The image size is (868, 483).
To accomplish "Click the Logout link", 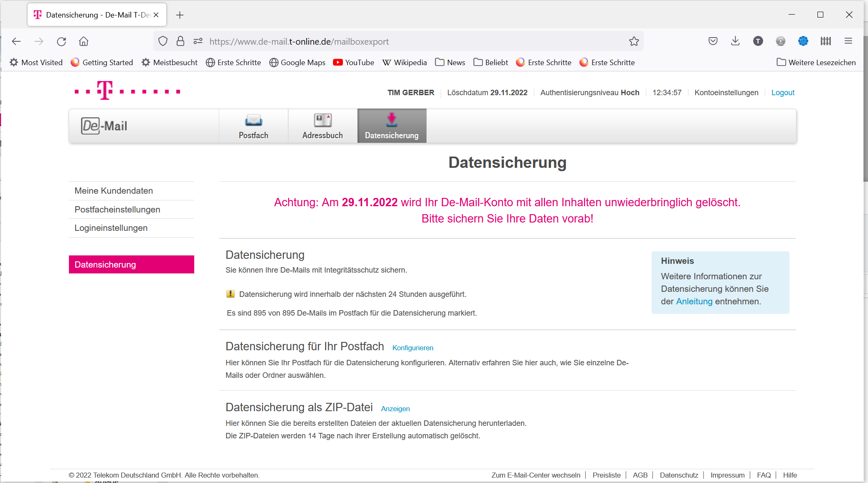I will 782,93.
